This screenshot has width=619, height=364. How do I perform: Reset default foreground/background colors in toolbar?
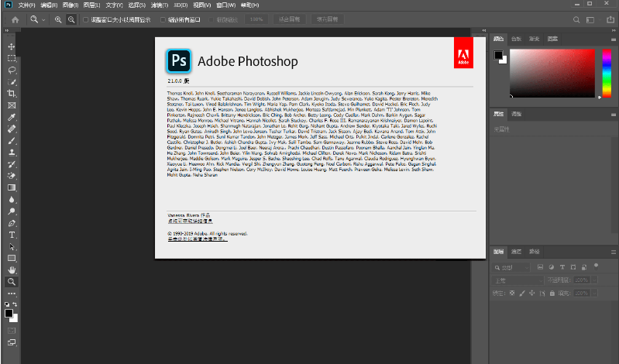click(7, 304)
